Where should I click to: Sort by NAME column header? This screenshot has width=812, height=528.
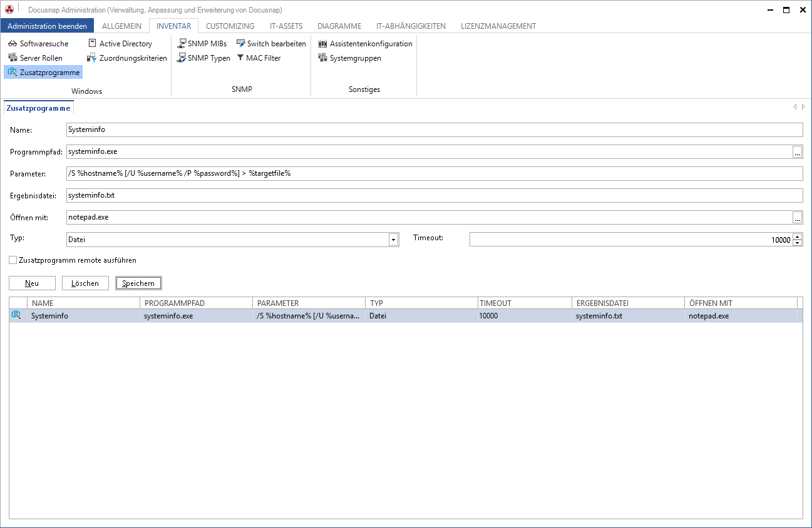(x=83, y=303)
